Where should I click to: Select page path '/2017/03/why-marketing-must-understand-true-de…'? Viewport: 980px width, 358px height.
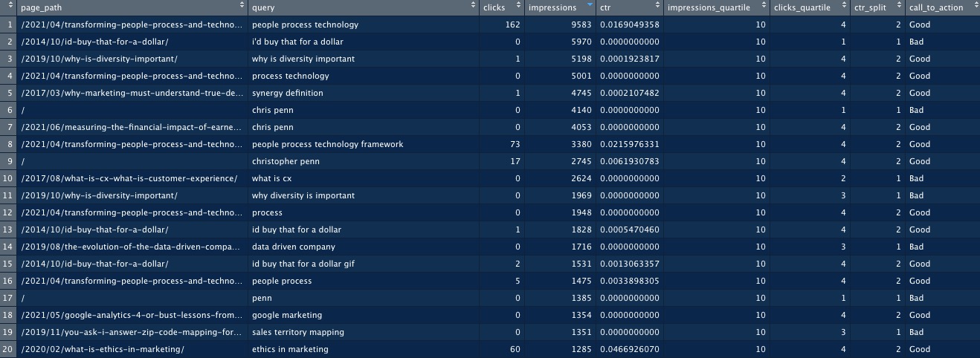coord(132,93)
